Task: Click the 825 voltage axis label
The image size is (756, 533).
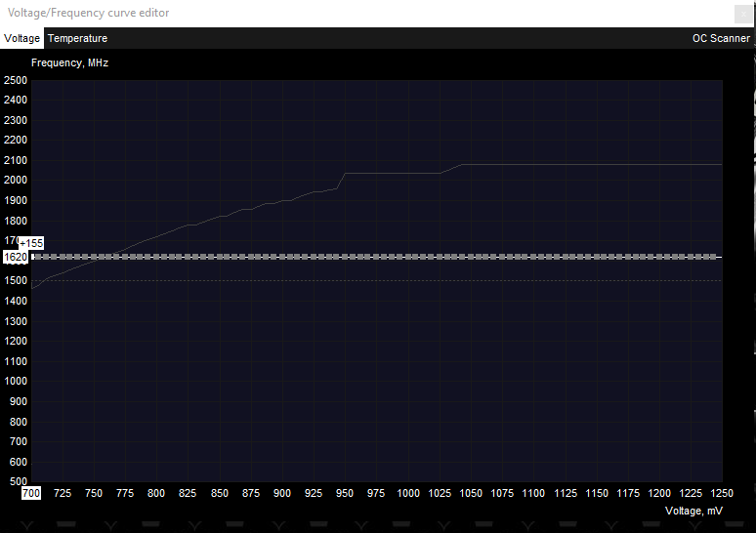Action: tap(188, 493)
